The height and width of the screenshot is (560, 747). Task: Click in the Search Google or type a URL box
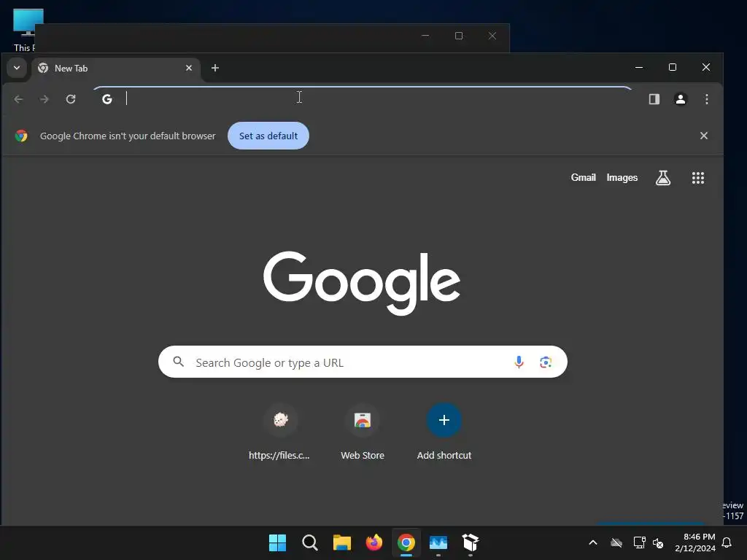click(x=363, y=362)
